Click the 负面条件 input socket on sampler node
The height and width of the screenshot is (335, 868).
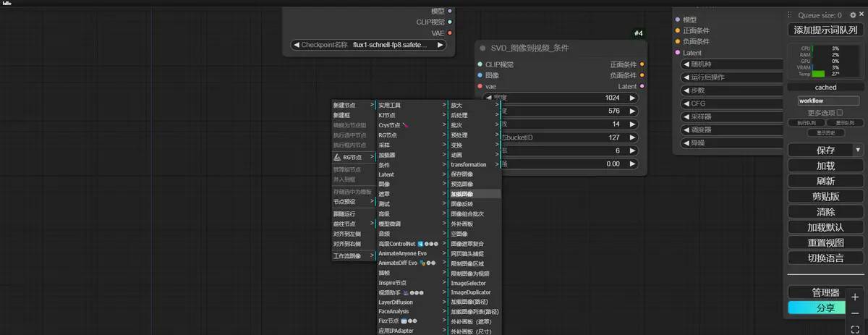pos(678,41)
